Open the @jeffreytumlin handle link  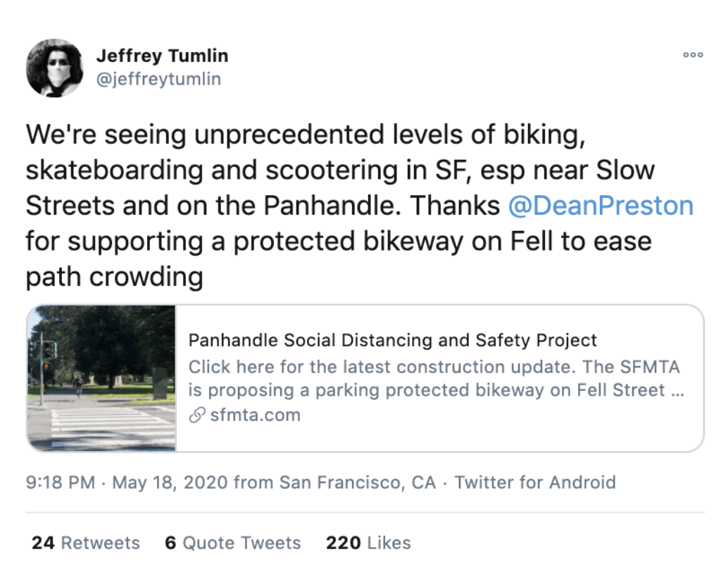point(158,78)
